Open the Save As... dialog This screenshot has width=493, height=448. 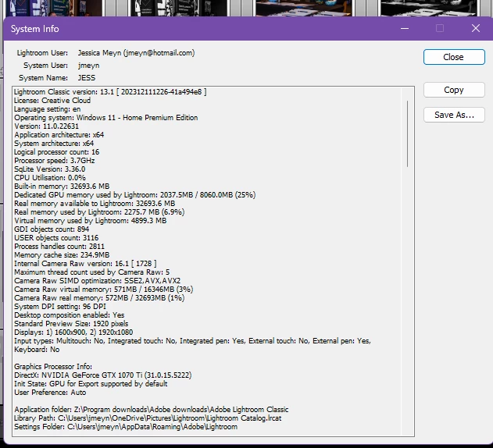454,115
